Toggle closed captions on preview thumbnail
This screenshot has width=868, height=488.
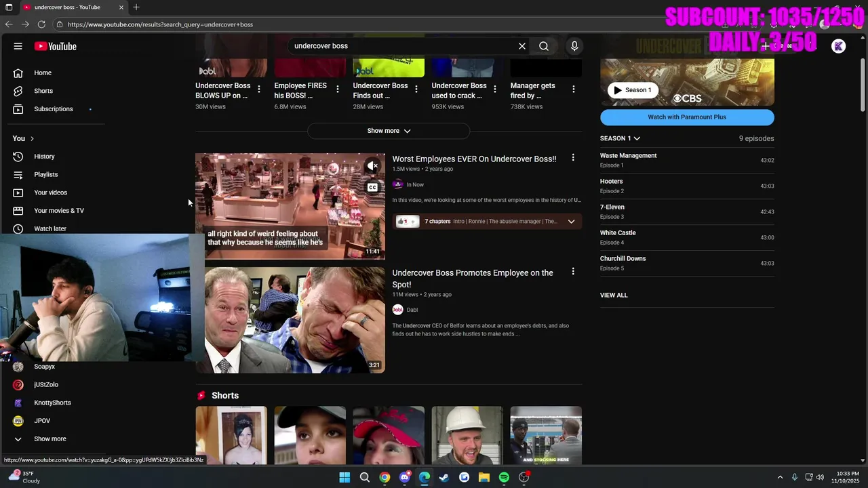click(372, 188)
